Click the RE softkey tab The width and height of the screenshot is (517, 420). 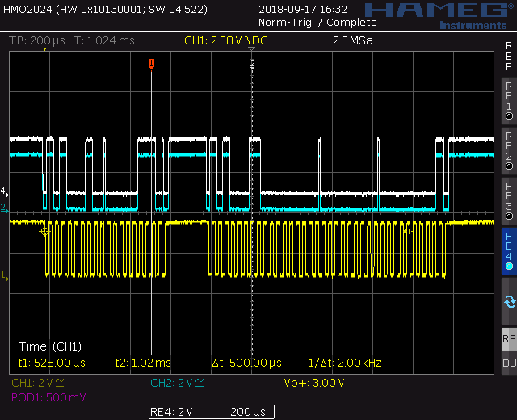click(509, 339)
